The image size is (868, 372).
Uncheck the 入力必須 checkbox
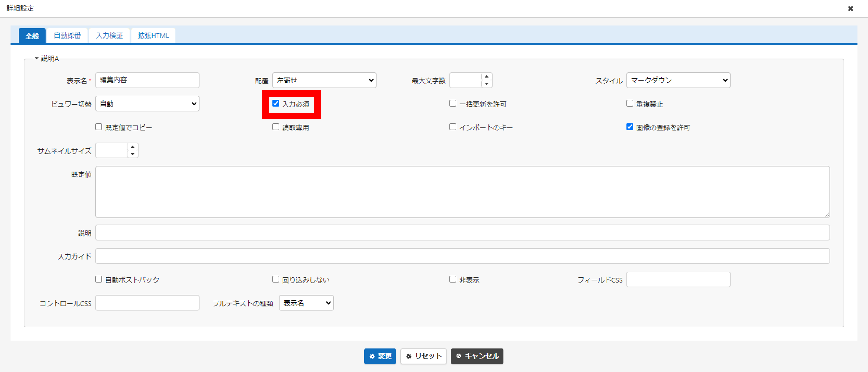point(276,103)
